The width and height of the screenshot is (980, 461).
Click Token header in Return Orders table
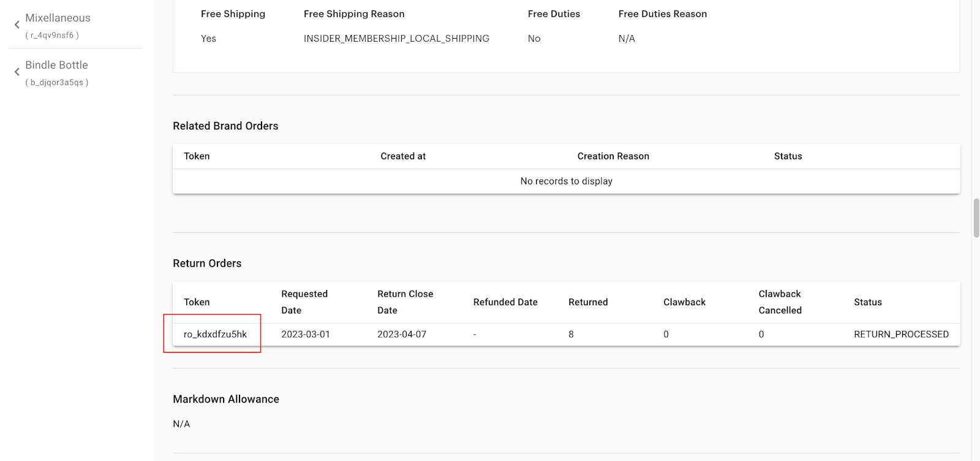197,302
